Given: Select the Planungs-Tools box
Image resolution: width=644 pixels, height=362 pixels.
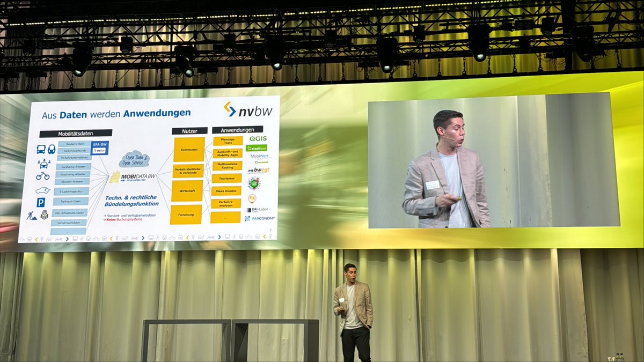Looking at the screenshot, I should 228,141.
